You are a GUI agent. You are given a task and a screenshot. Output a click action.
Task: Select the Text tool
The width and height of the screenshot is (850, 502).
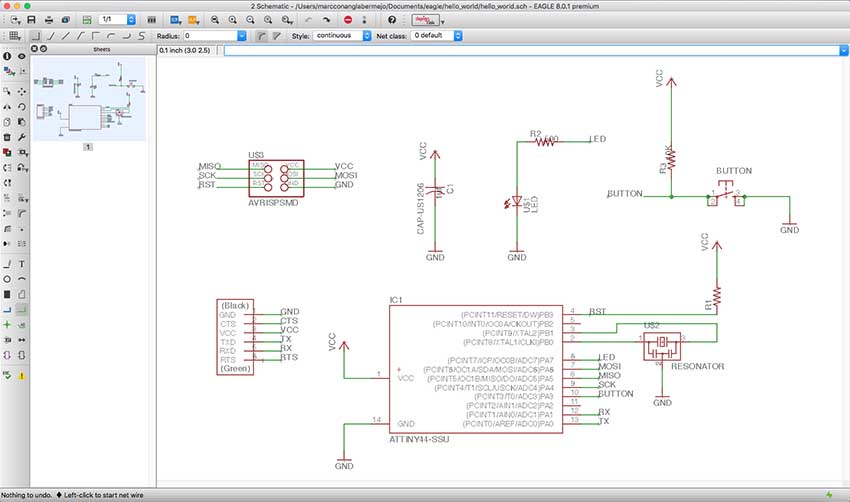click(x=22, y=264)
